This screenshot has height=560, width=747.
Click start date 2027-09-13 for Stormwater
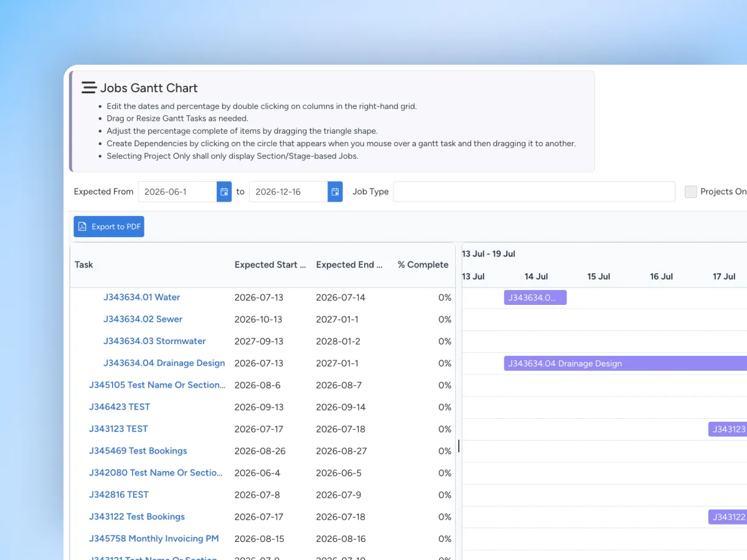[259, 341]
